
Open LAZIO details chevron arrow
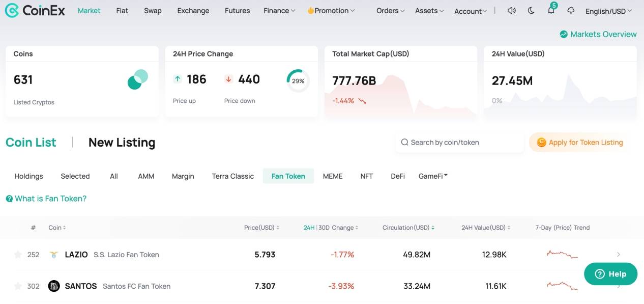click(619, 254)
